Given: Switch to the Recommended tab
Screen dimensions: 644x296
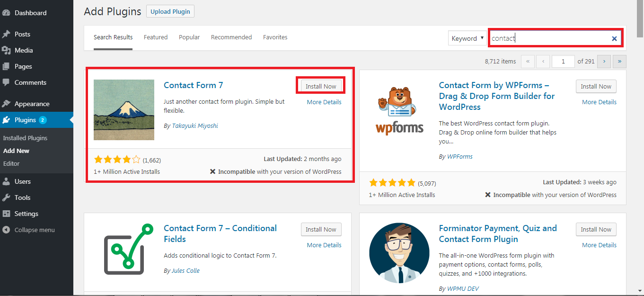Looking at the screenshot, I should pyautogui.click(x=231, y=37).
